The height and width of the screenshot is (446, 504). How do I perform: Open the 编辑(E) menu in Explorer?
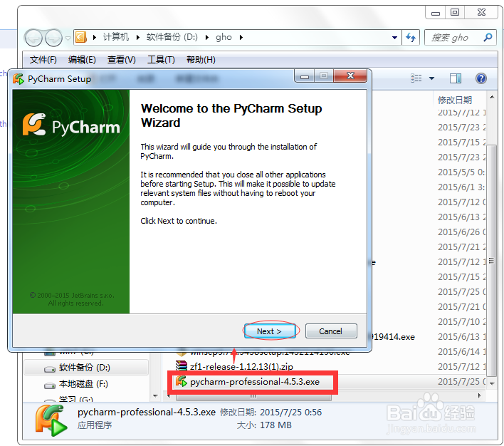click(82, 60)
